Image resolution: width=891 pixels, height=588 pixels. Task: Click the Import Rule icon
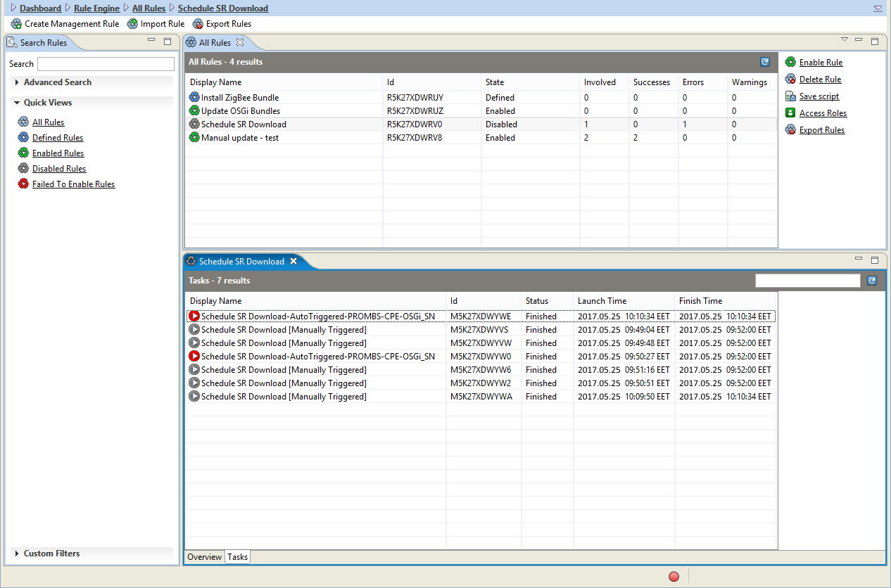[132, 24]
